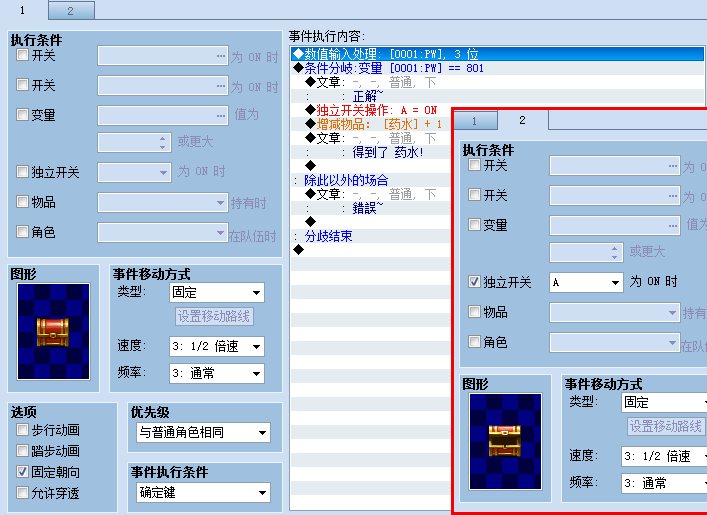Open the treasure chest graphic in page 1 panel
This screenshot has height=515, width=707.
click(53, 331)
